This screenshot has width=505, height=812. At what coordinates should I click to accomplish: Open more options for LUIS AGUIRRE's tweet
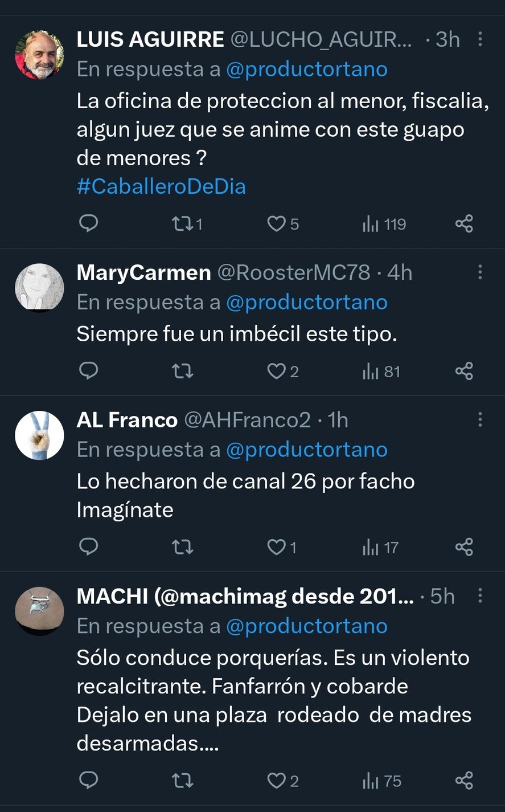pos(480,39)
